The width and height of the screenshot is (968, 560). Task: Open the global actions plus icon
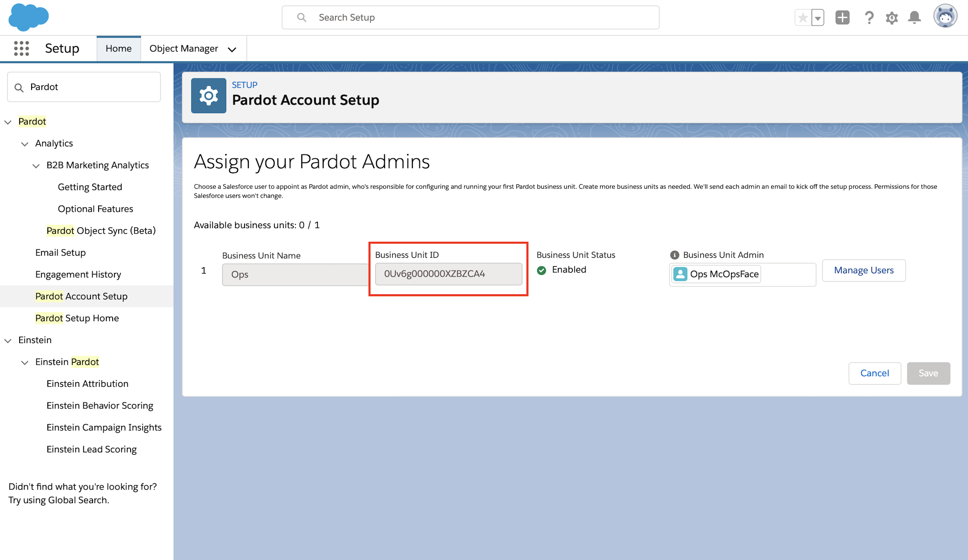click(843, 17)
